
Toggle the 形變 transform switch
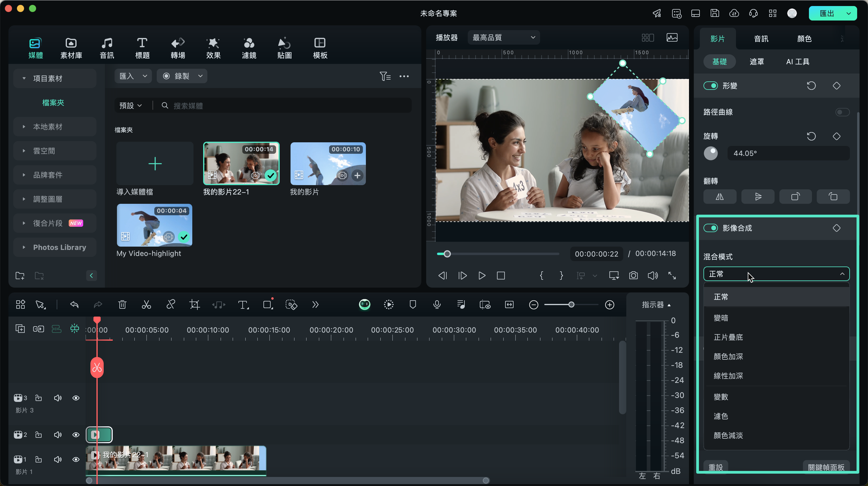(711, 86)
